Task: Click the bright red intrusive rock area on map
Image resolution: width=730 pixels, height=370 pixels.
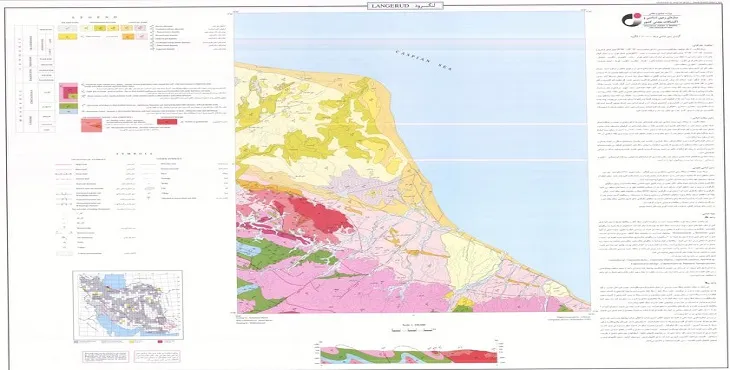Action: [x=321, y=215]
